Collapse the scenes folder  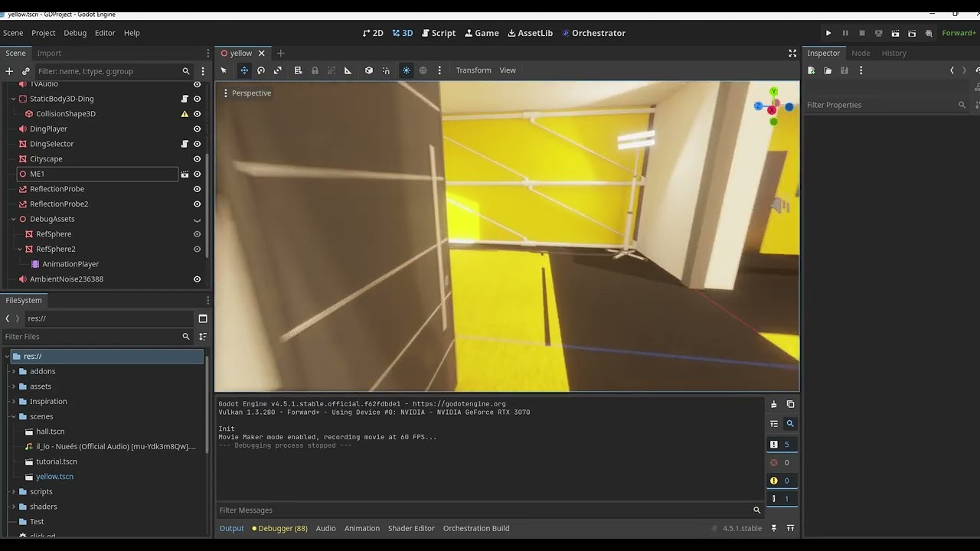tap(13, 416)
